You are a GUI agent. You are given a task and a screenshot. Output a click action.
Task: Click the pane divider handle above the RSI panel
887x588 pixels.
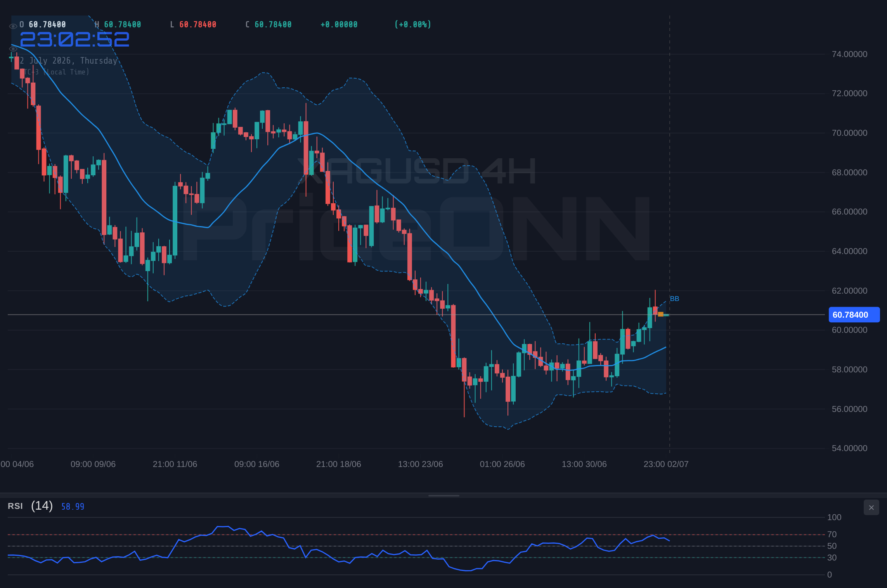click(443, 495)
